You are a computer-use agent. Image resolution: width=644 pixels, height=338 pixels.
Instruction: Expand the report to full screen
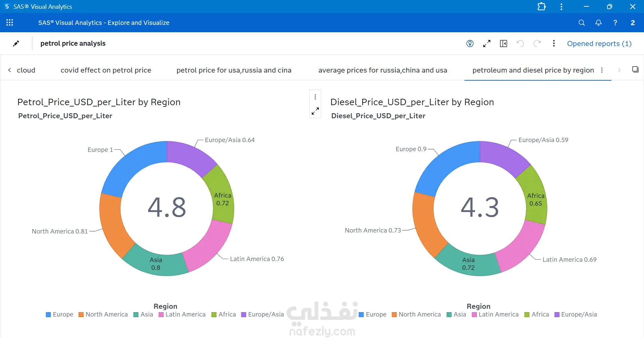tap(487, 43)
